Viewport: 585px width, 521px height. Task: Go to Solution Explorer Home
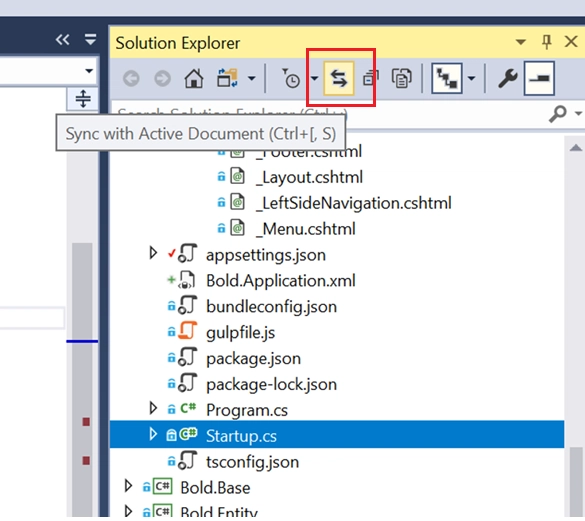194,78
